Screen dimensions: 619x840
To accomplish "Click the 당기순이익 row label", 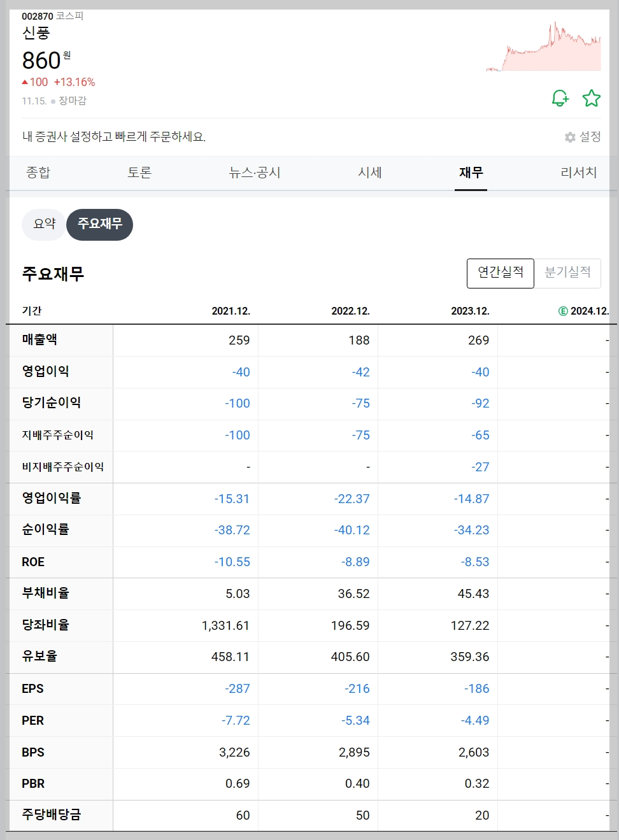I will [x=52, y=403].
